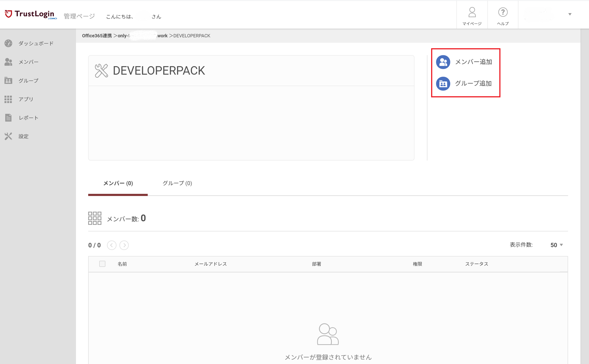Click the blue メンバー追加 people icon
589x364 pixels.
pyautogui.click(x=443, y=62)
